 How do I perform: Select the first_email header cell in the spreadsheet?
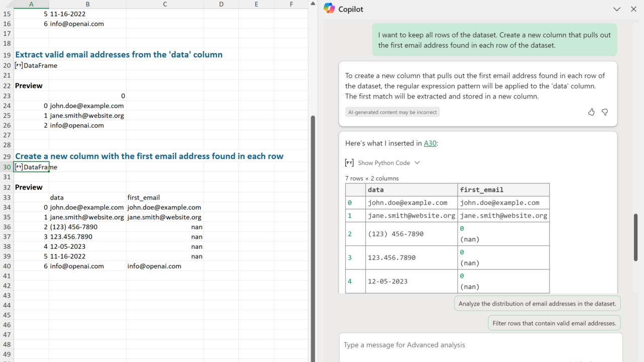[x=144, y=198]
